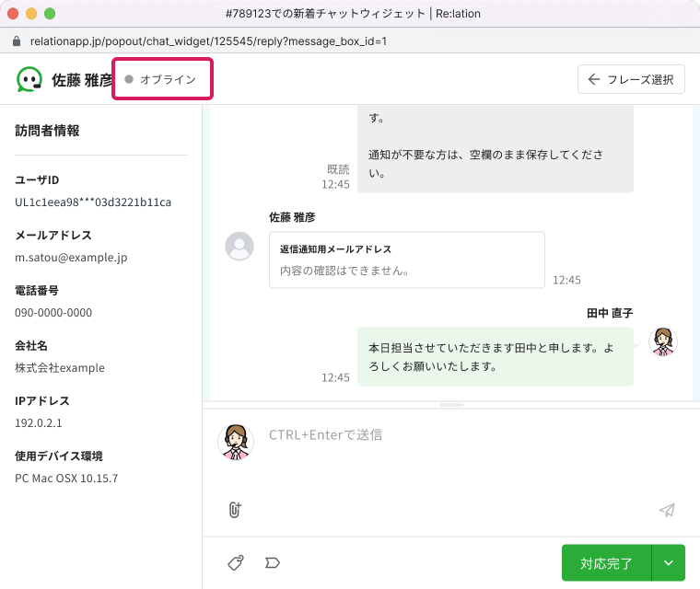Open フレーズ選択 phrase selector

(631, 79)
